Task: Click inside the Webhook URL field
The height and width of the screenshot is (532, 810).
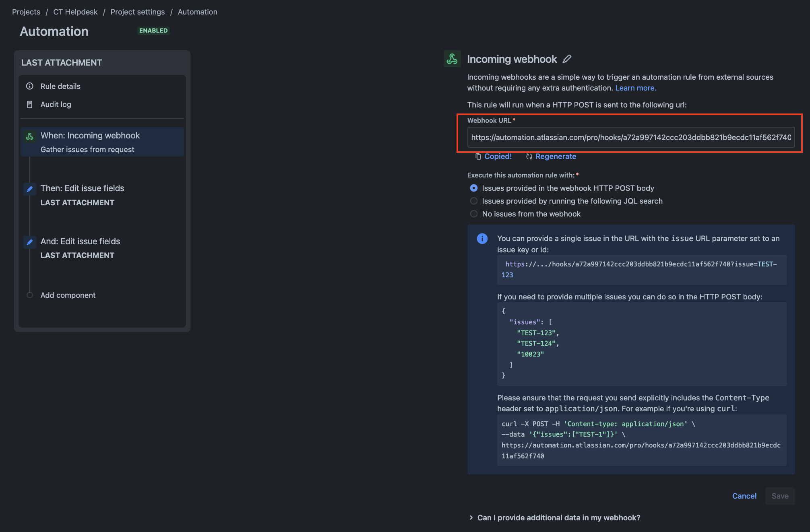Action: 630,137
